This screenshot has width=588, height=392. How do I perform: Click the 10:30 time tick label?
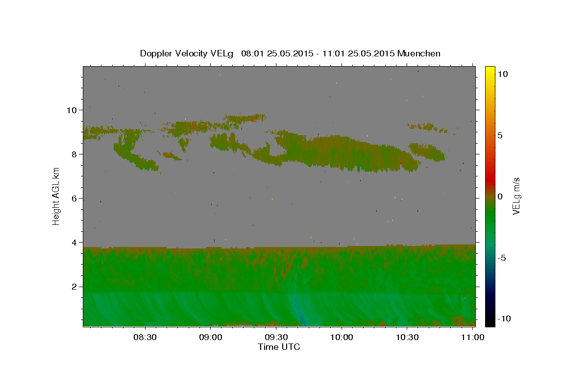point(407,337)
